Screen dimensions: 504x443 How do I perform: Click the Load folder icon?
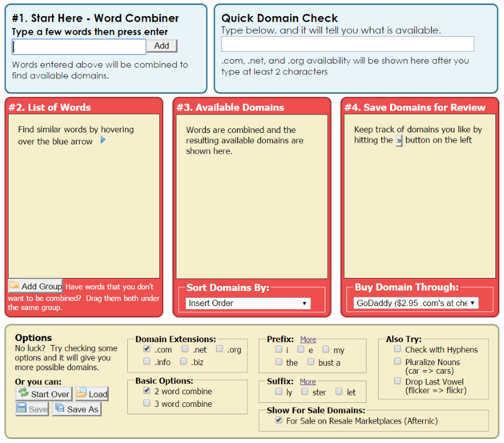(81, 393)
